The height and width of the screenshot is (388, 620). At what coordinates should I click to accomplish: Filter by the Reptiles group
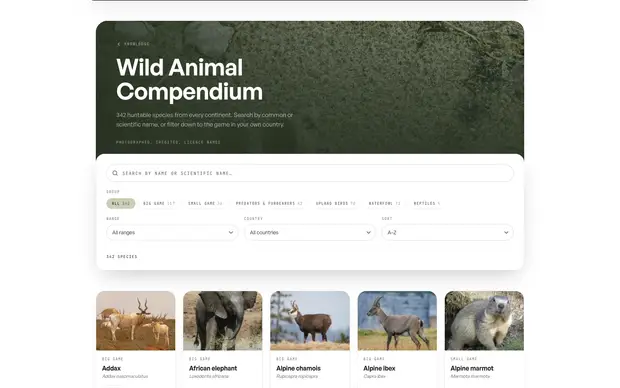click(x=427, y=203)
